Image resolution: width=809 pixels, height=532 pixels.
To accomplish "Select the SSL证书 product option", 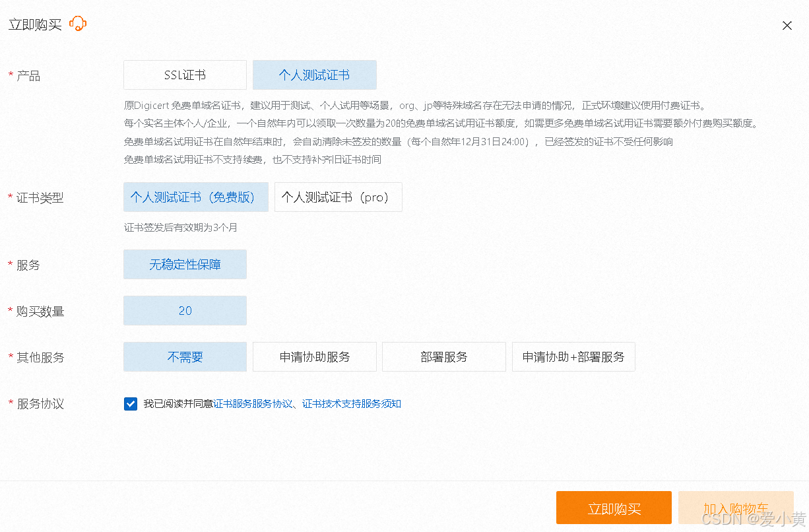I will [x=185, y=75].
